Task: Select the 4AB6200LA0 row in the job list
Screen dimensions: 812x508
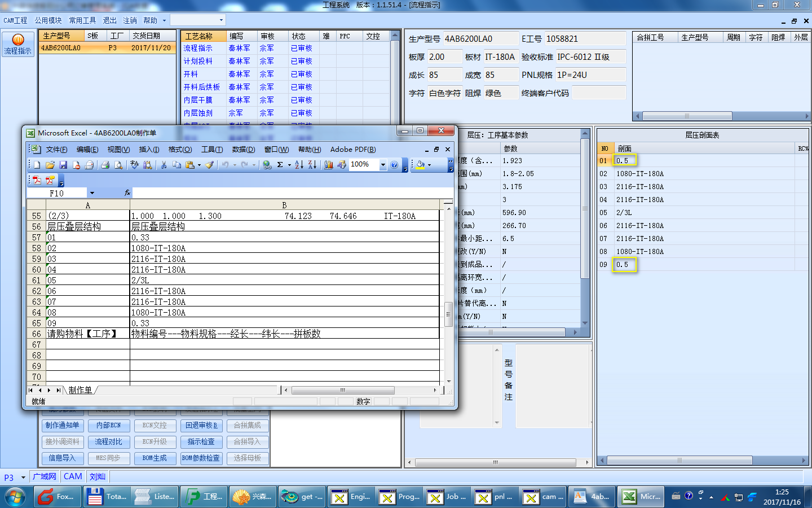Action: 107,48
